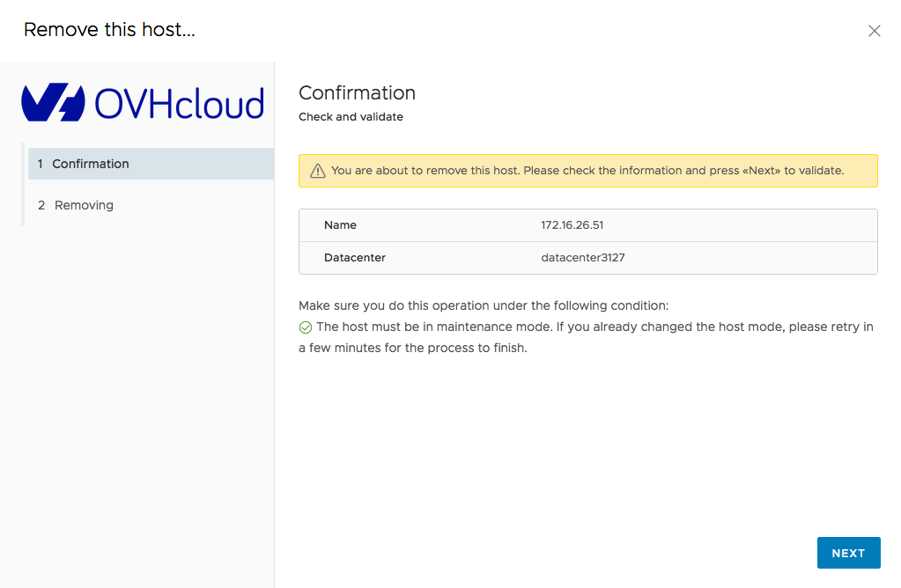Click the Check and validate subtitle
This screenshot has width=901, height=588.
pos(351,116)
